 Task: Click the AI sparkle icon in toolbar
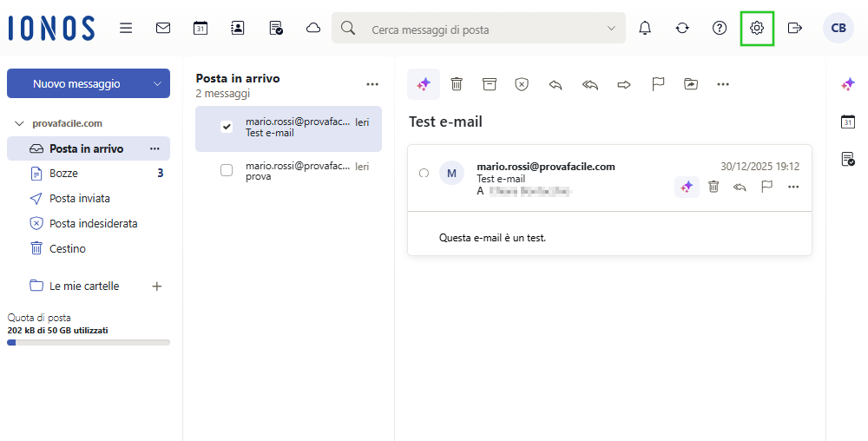pos(424,84)
